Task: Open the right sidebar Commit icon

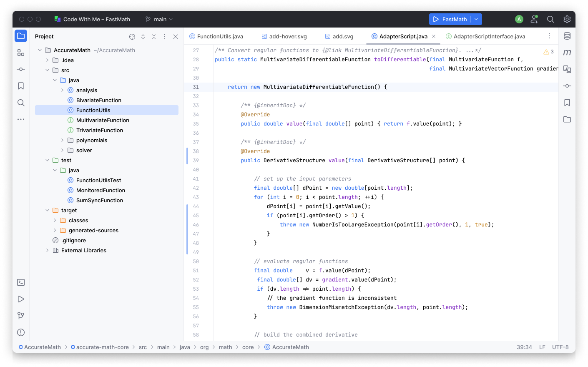Action: [x=567, y=86]
